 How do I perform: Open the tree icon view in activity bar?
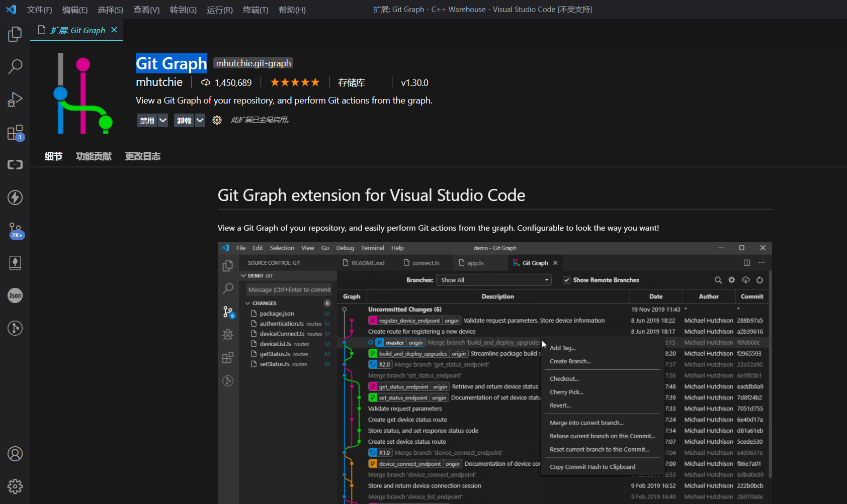click(15, 263)
